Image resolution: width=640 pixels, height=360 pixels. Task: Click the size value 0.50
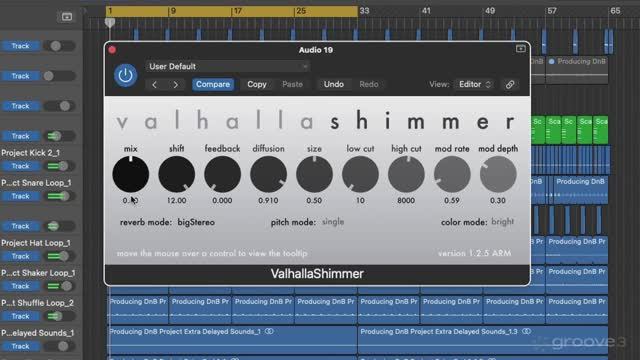tap(314, 200)
